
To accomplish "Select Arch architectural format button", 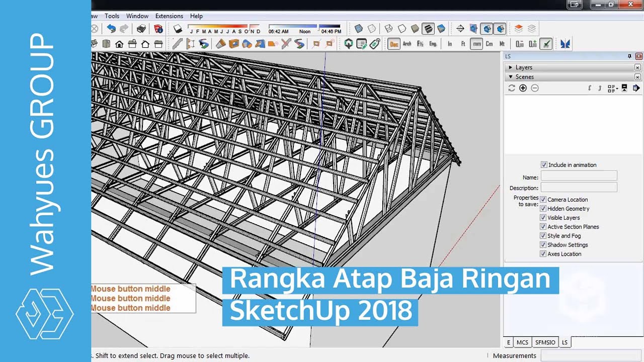I will pos(407,44).
